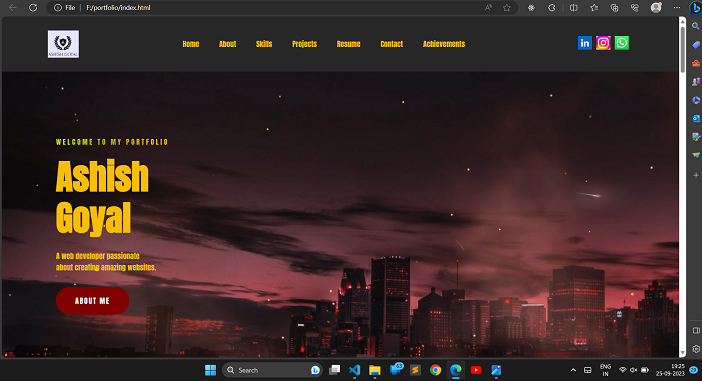Click the site info icon beside File
This screenshot has height=381, width=702.
click(58, 8)
